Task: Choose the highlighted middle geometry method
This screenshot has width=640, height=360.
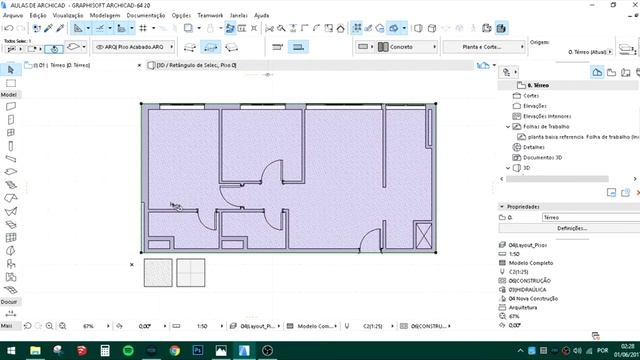Action: (211, 47)
